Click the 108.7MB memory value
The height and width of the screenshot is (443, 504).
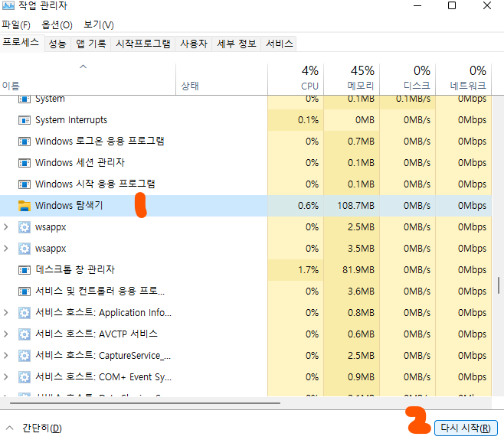(356, 206)
